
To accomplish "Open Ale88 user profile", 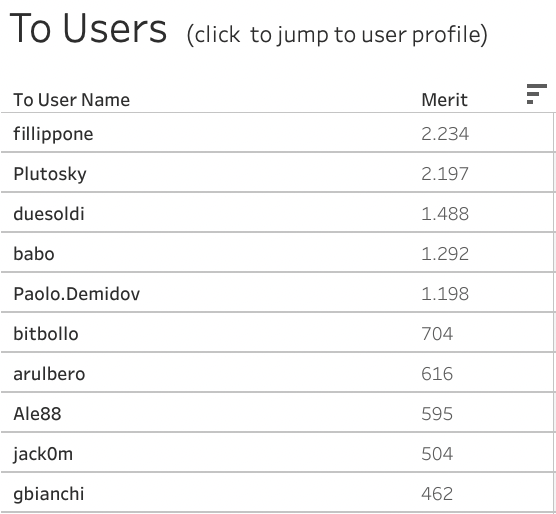I will [37, 414].
